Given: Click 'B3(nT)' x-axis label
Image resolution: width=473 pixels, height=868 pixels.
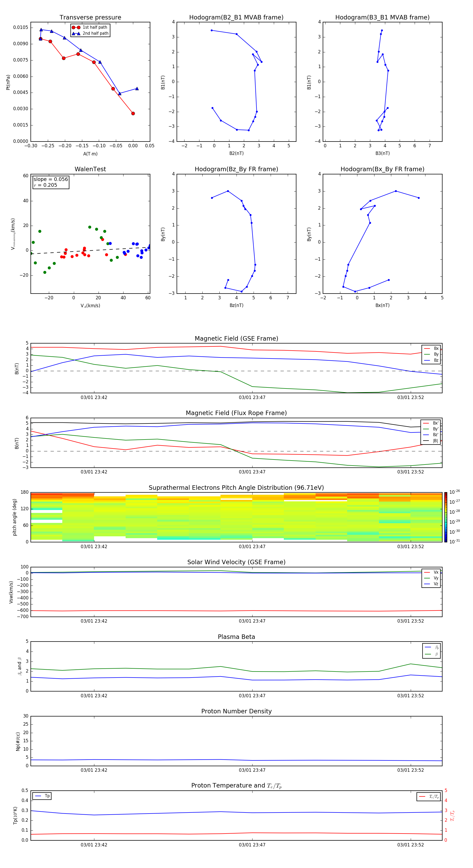Looking at the screenshot, I should pyautogui.click(x=382, y=153).
